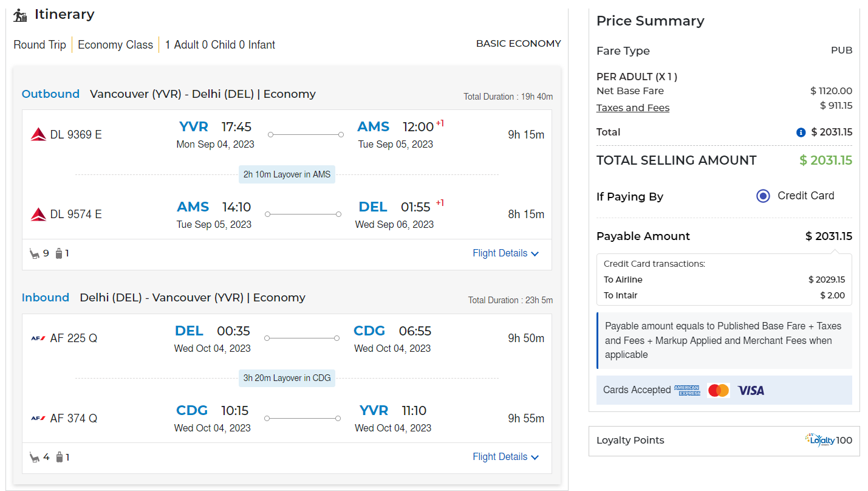Click the inbound baggage allowance icon
The width and height of the screenshot is (868, 491).
click(60, 457)
